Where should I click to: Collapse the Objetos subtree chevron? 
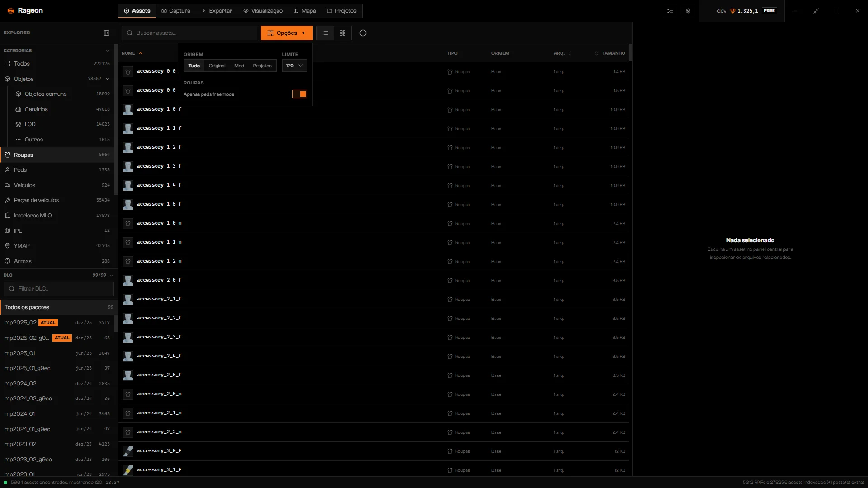(107, 79)
